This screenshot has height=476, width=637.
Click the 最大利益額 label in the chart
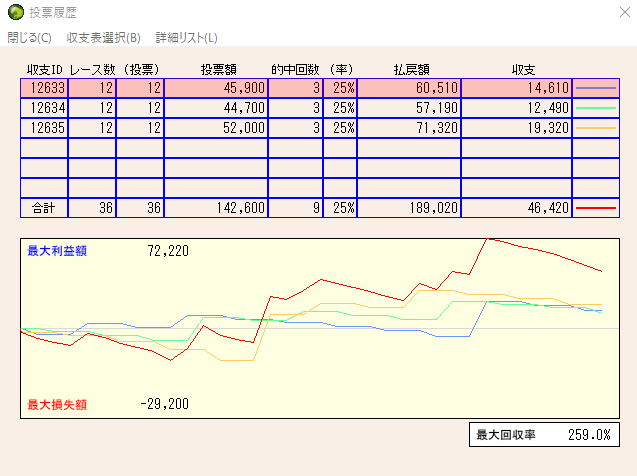point(57,251)
